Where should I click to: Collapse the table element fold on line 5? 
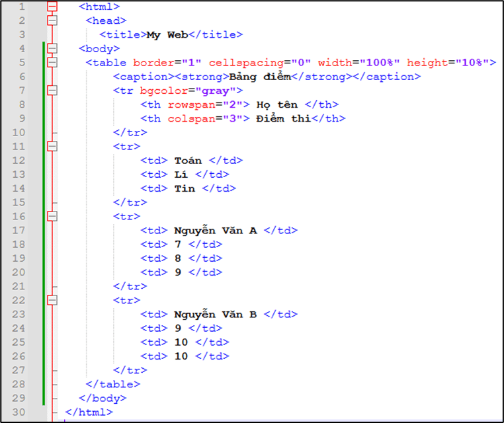53,62
